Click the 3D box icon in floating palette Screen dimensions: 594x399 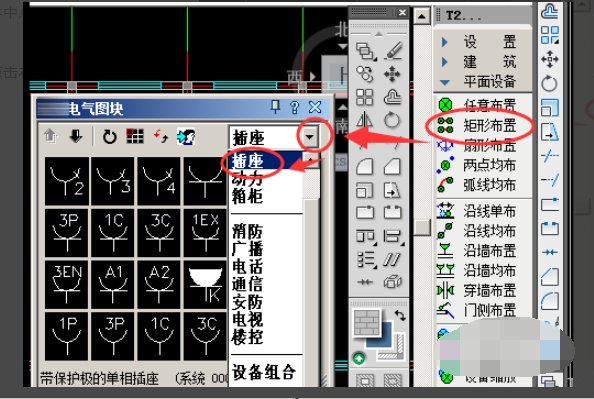click(392, 282)
